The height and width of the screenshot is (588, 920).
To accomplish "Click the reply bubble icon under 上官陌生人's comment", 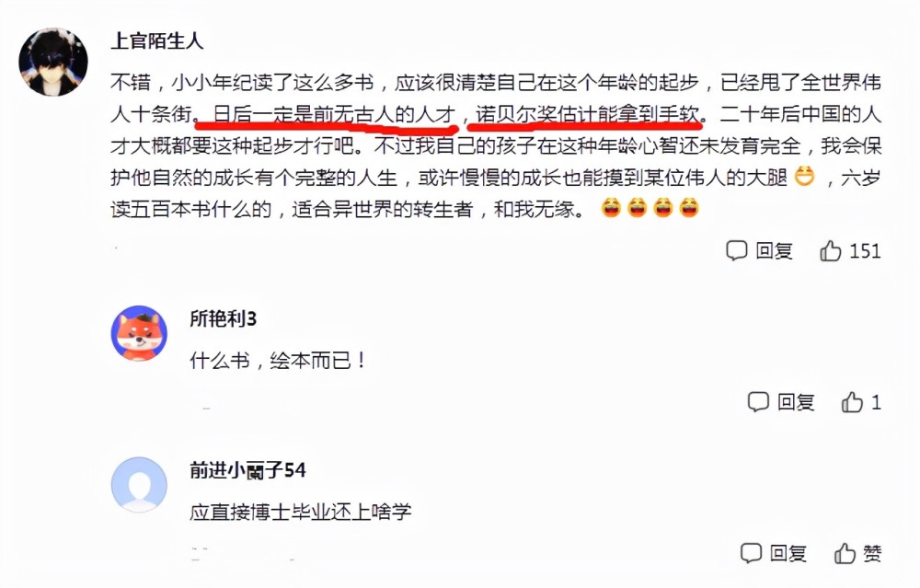I will [x=736, y=250].
